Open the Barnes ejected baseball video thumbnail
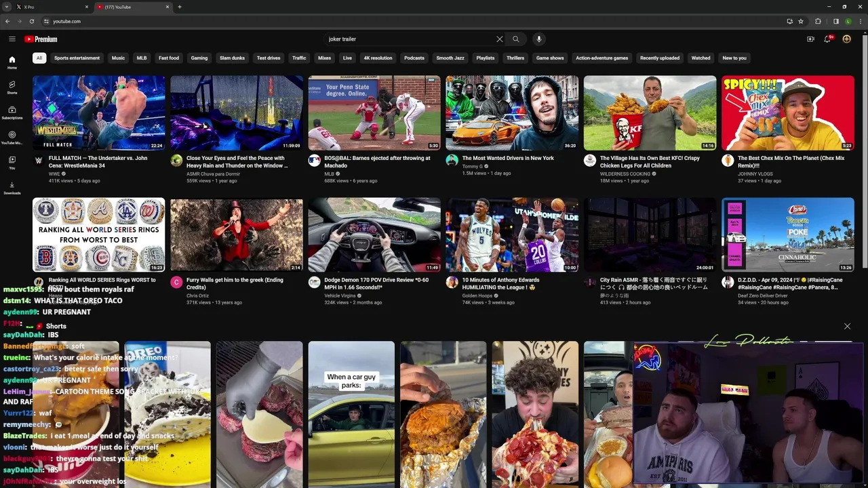The image size is (868, 488). tap(374, 113)
